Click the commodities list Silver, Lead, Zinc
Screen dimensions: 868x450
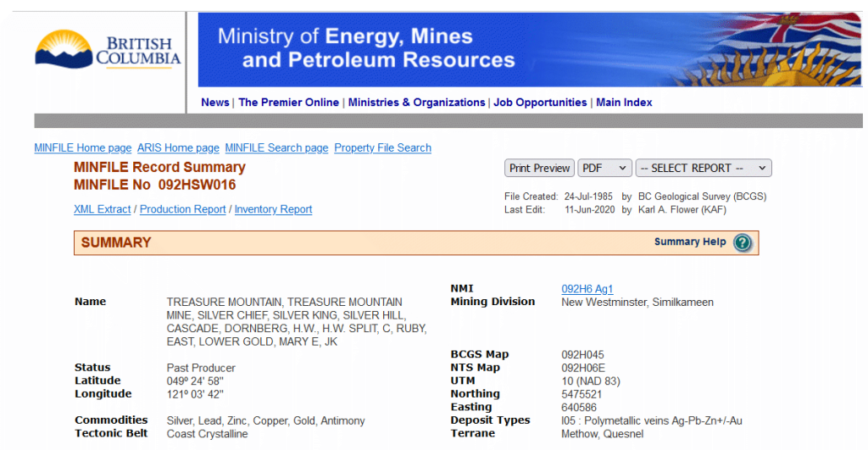[x=265, y=420]
